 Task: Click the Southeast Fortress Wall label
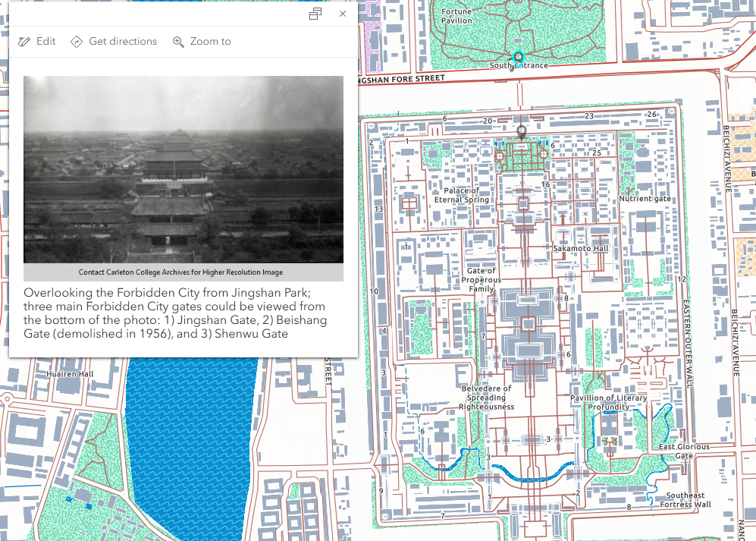coord(685,500)
